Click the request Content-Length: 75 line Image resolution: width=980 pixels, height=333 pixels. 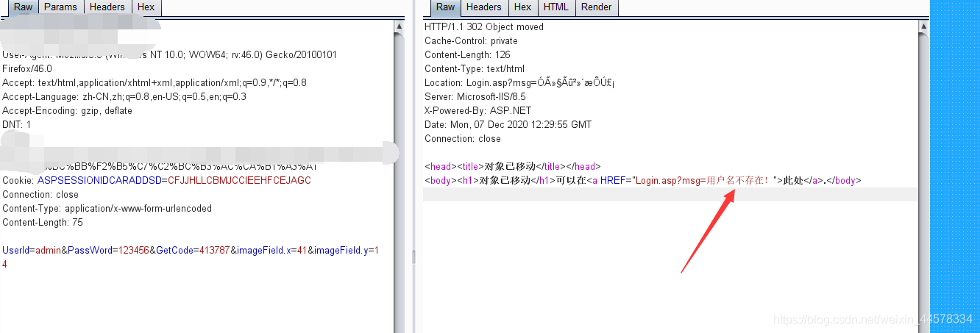click(43, 223)
